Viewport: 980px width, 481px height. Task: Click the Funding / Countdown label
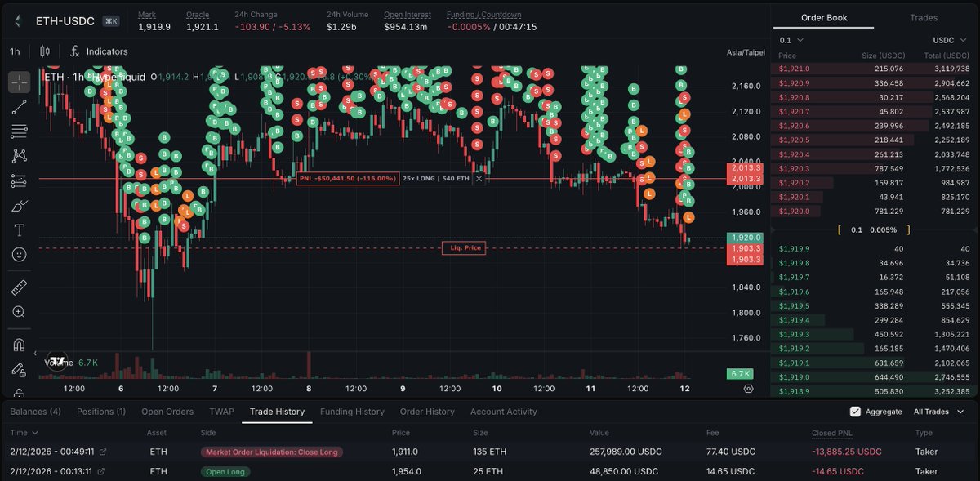(x=483, y=15)
